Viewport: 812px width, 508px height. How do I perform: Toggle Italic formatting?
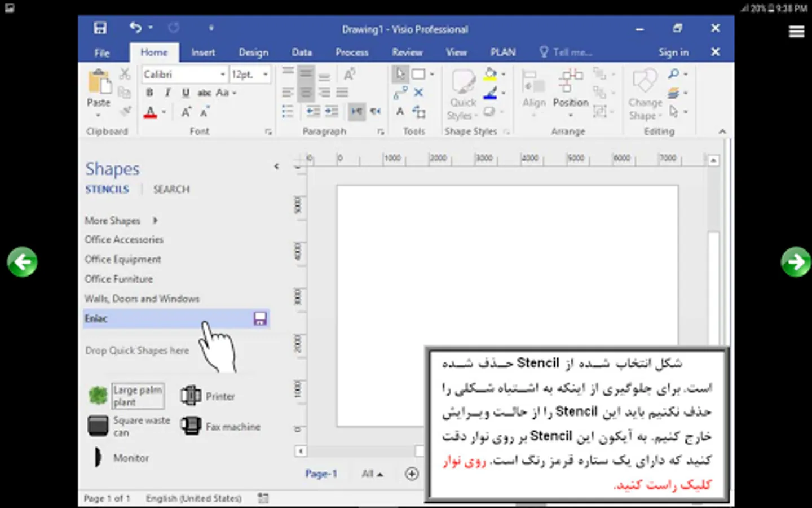[x=167, y=93]
